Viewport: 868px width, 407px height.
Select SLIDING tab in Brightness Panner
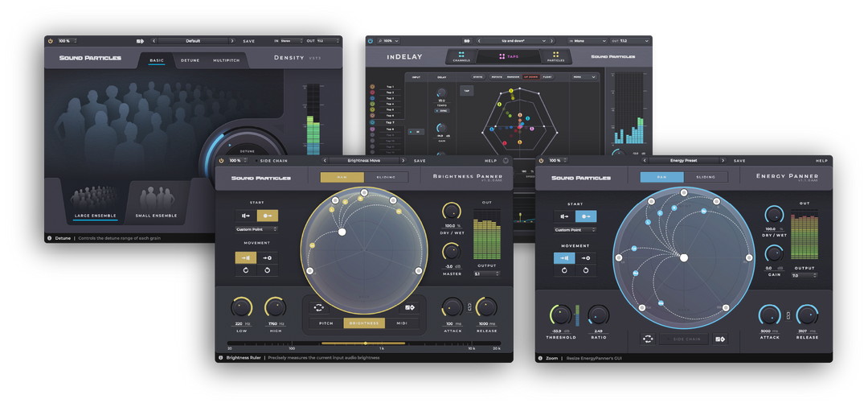pos(387,177)
